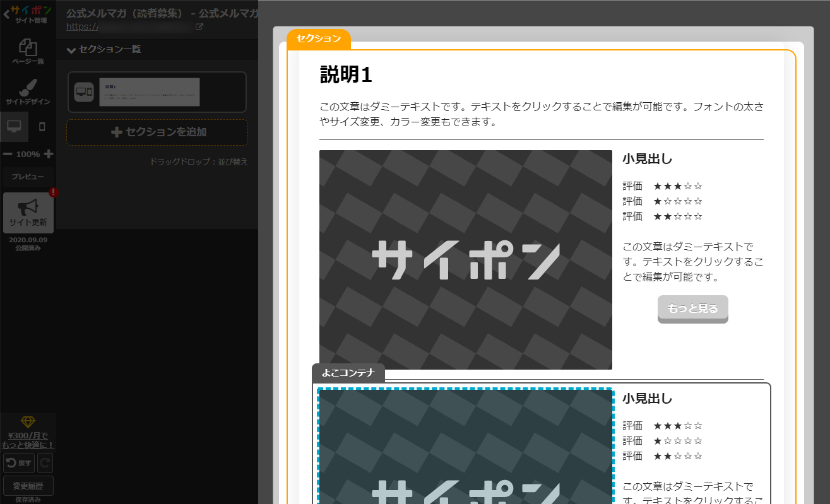Screen dimensions: 830x504
Task: Switch to desktop monitor view
Action: click(14, 126)
